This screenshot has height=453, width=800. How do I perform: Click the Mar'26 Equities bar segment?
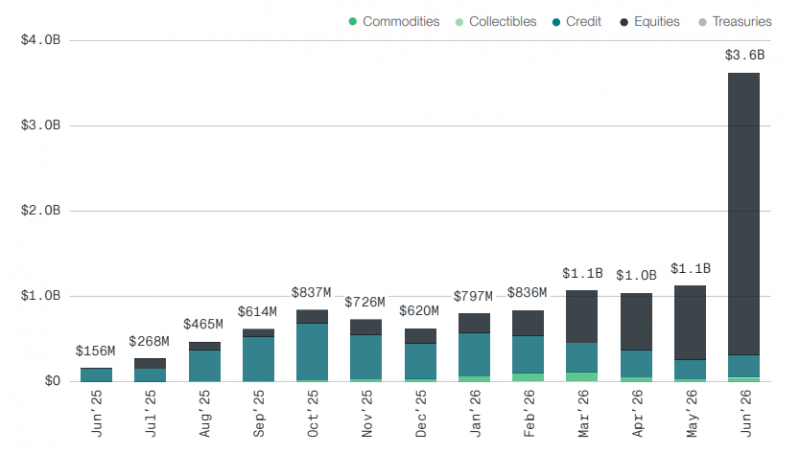pos(582,316)
